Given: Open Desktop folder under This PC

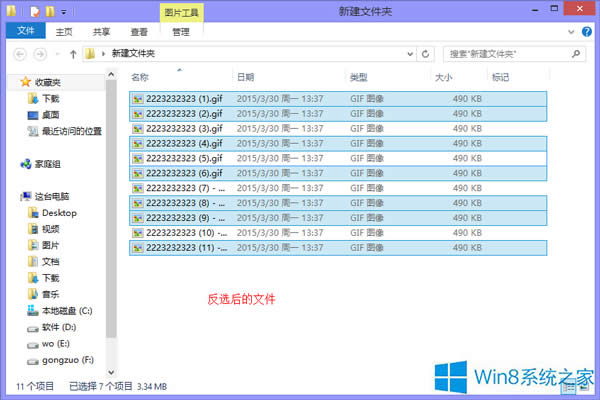Looking at the screenshot, I should coord(59,212).
